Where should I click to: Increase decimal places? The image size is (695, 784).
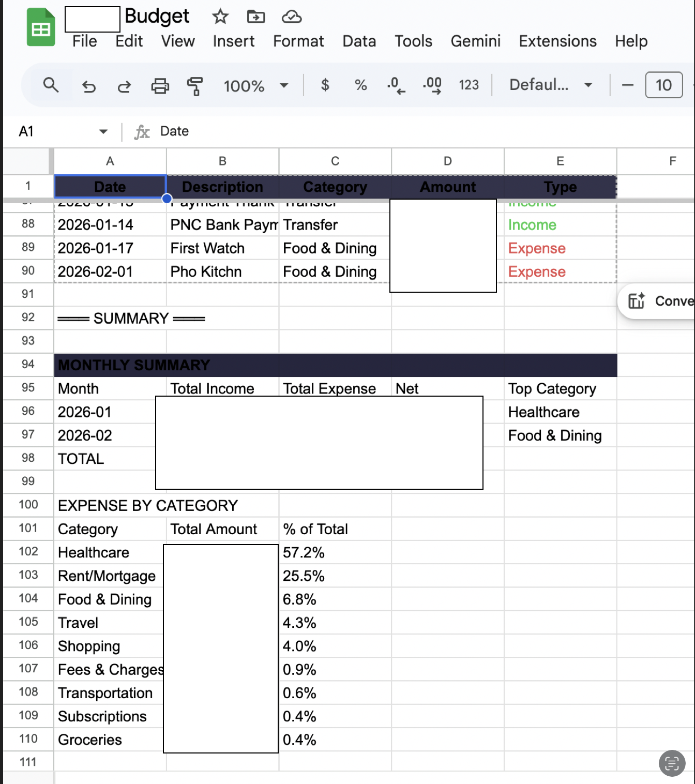(432, 85)
